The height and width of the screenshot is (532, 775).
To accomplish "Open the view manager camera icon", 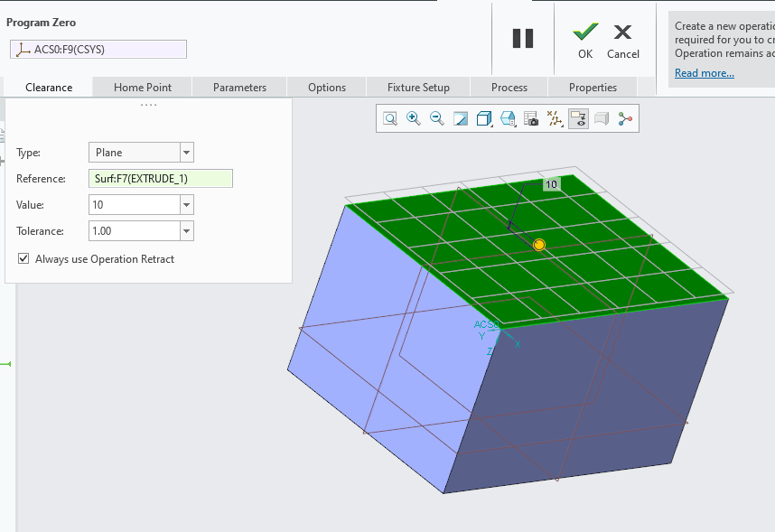I will (531, 118).
